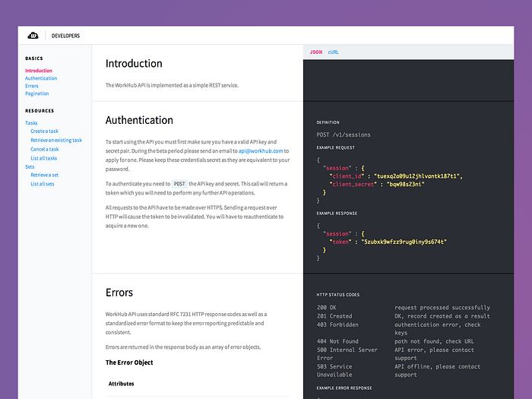The width and height of the screenshot is (532, 399).
Task: Go to Introduction in the sidebar
Action: [39, 71]
